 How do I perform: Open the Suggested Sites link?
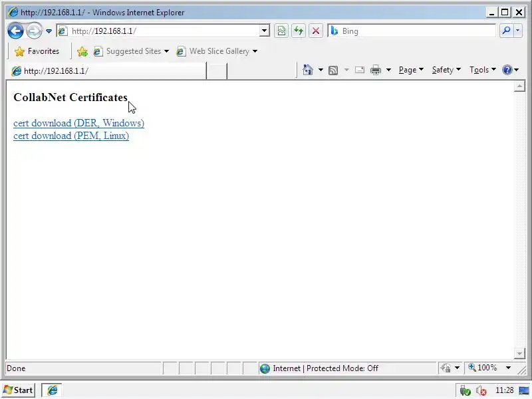(127, 51)
